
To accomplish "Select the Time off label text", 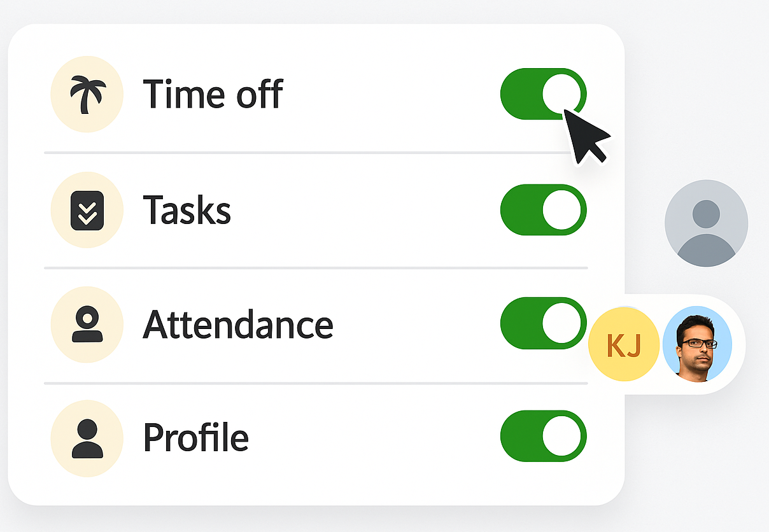I will point(213,94).
